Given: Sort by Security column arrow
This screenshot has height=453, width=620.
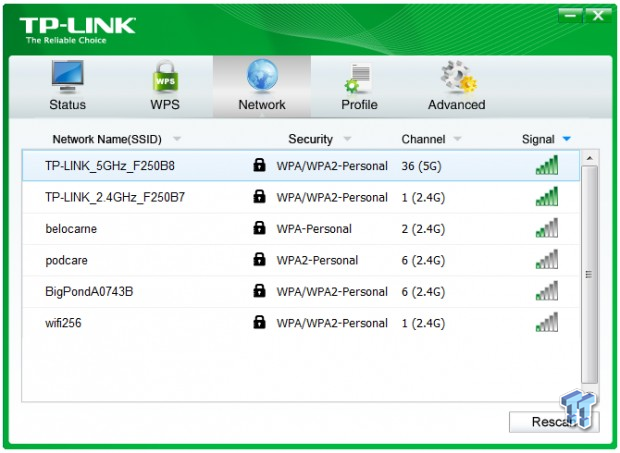Looking at the screenshot, I should click(x=347, y=139).
